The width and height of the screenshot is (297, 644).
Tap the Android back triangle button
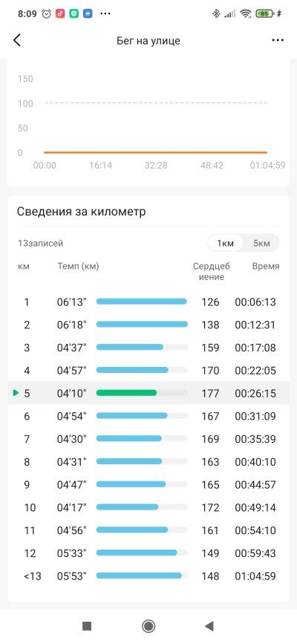click(209, 626)
